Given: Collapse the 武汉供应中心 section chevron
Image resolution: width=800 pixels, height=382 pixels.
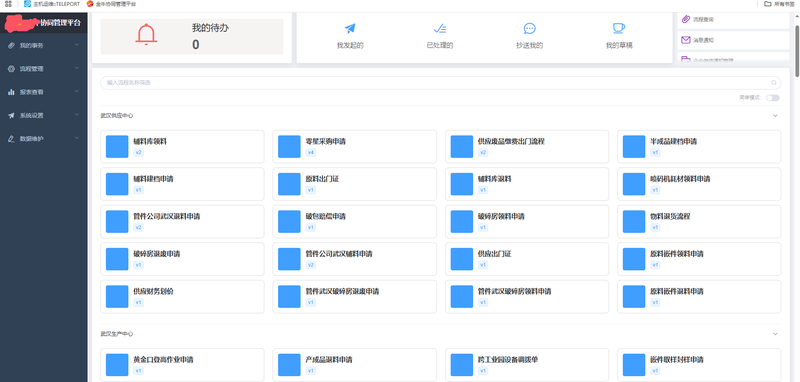Looking at the screenshot, I should [775, 116].
